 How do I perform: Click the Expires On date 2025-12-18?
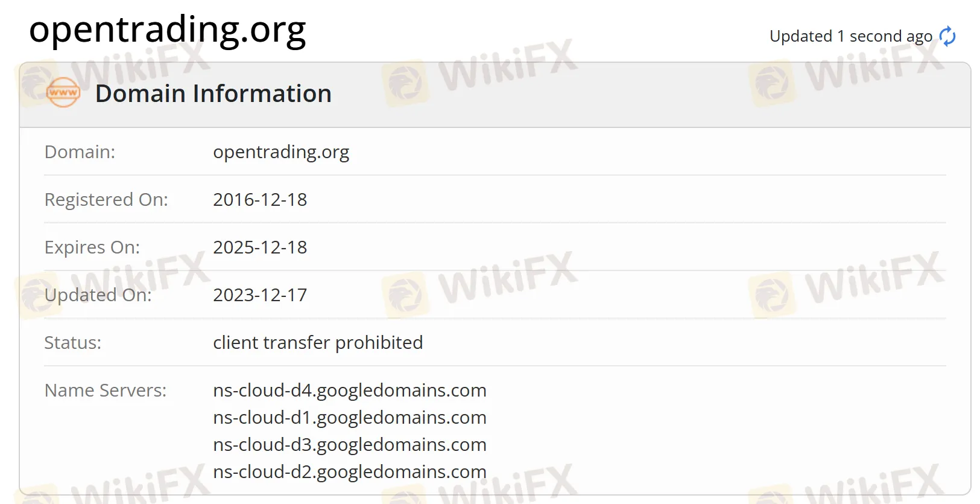(260, 247)
